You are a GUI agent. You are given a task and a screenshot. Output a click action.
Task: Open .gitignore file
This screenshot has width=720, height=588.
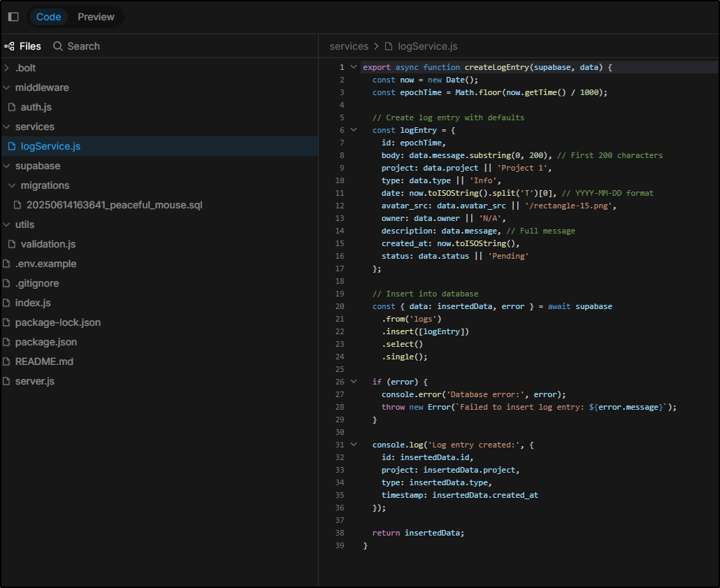coord(160,283)
